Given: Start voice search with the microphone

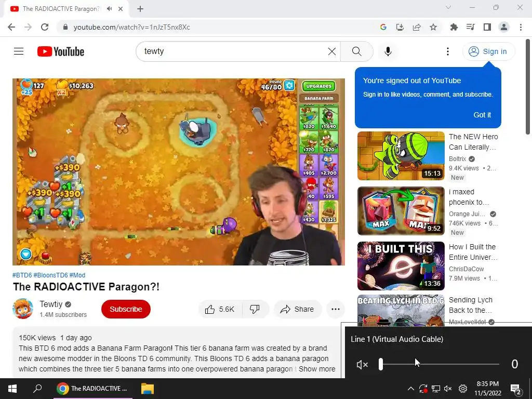Looking at the screenshot, I should tap(388, 51).
